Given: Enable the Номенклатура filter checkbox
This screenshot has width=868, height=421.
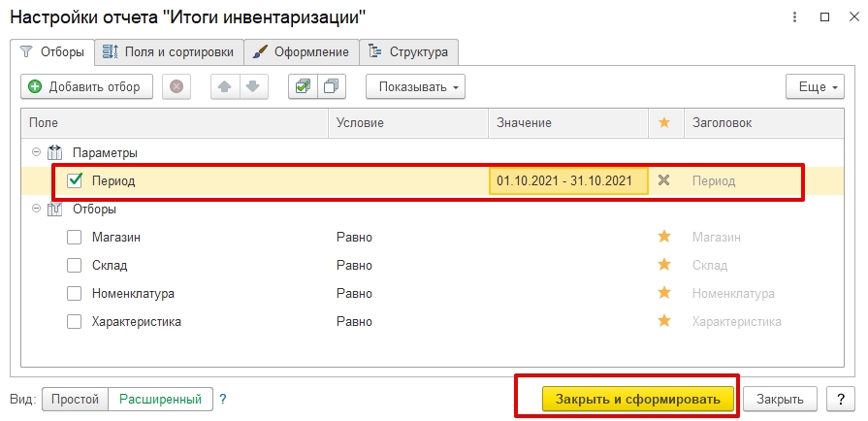Looking at the screenshot, I should 74,294.
